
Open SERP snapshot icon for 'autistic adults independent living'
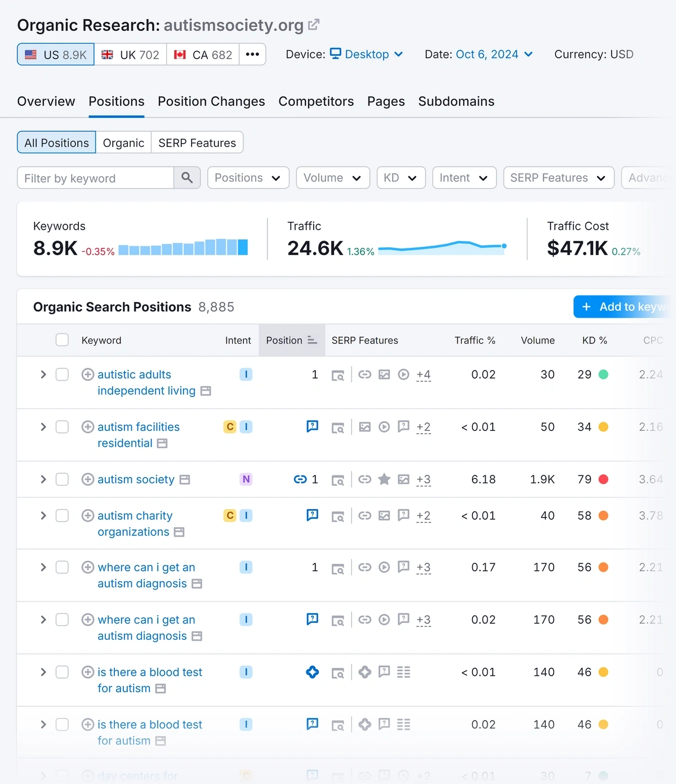(x=337, y=375)
